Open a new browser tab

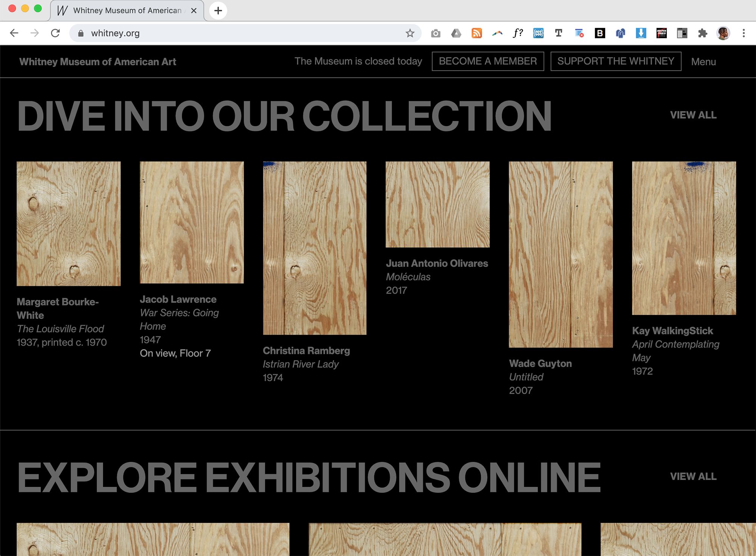pyautogui.click(x=218, y=11)
